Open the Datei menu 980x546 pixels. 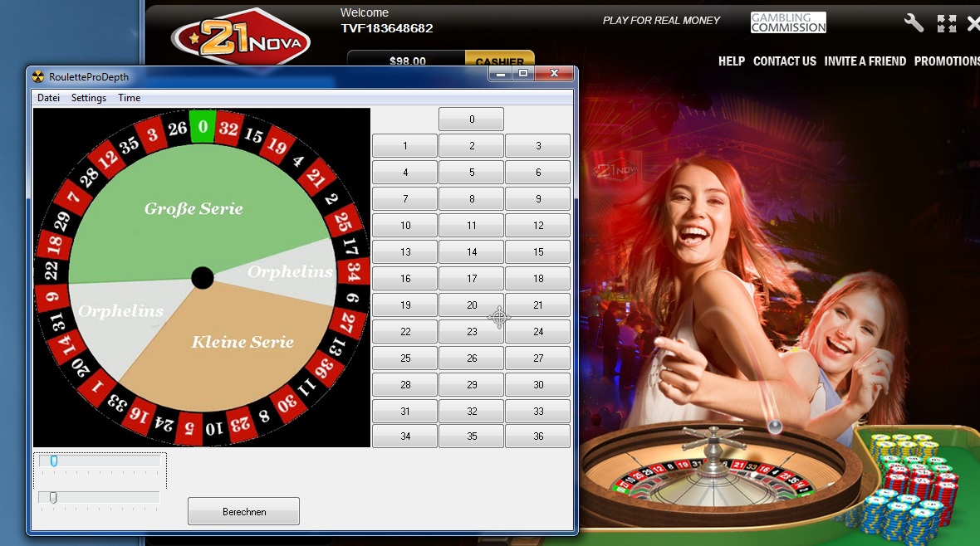click(x=48, y=97)
